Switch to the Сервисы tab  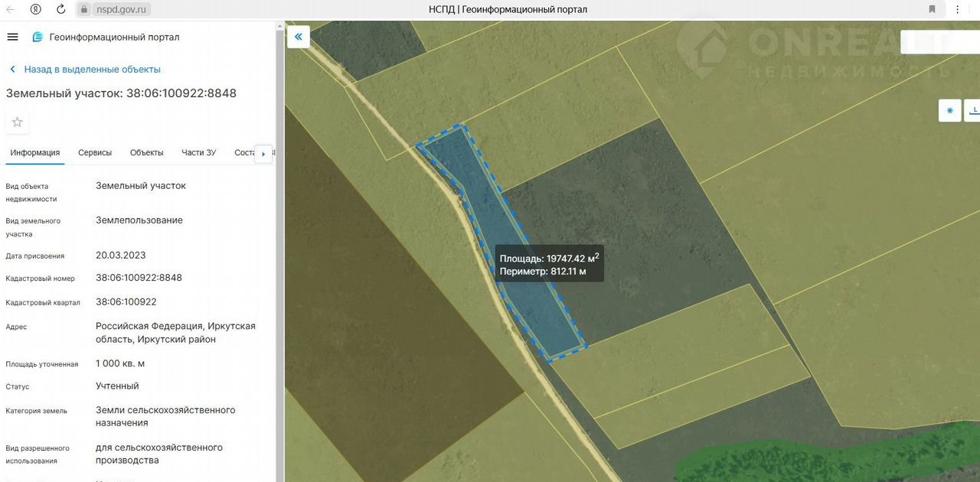(95, 152)
